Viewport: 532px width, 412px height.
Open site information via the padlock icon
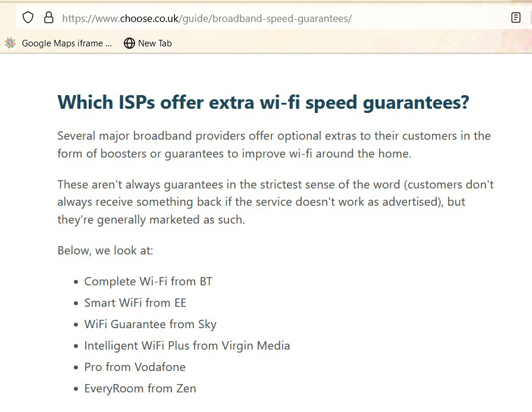click(x=49, y=18)
